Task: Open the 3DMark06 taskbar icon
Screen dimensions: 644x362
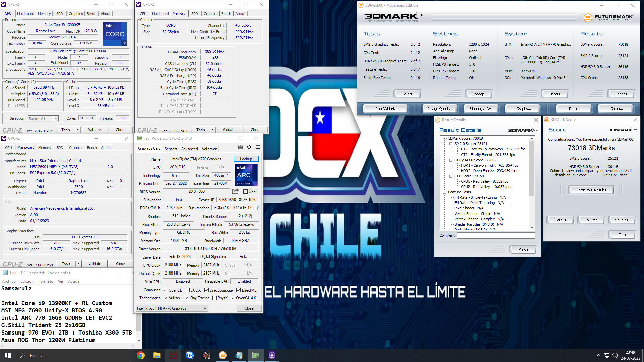Action: [x=223, y=355]
